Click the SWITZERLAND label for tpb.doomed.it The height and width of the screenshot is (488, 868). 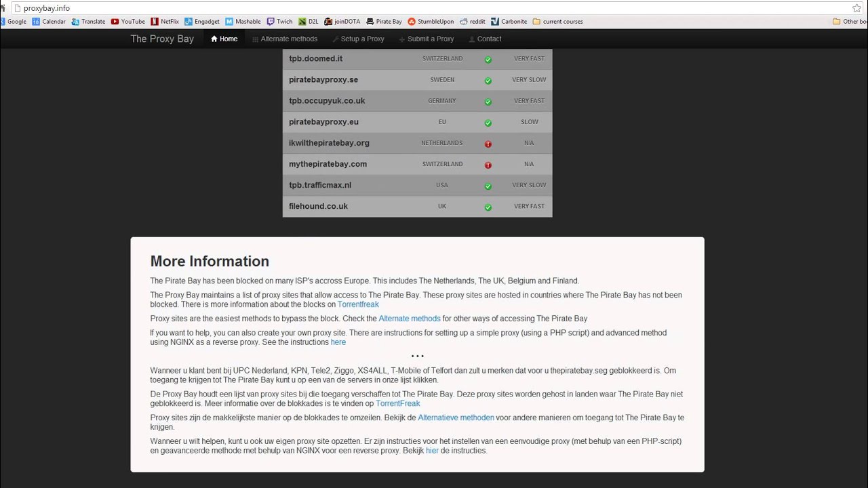pyautogui.click(x=442, y=58)
